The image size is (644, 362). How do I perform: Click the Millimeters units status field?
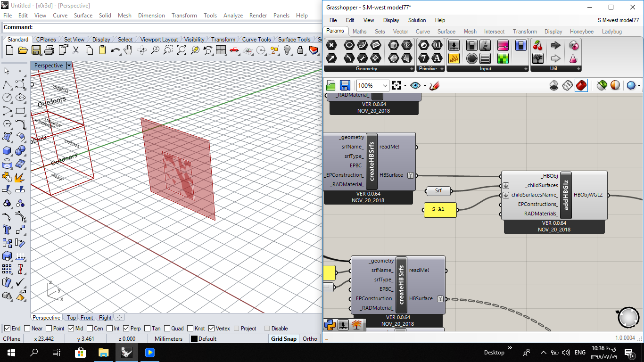[x=168, y=338]
